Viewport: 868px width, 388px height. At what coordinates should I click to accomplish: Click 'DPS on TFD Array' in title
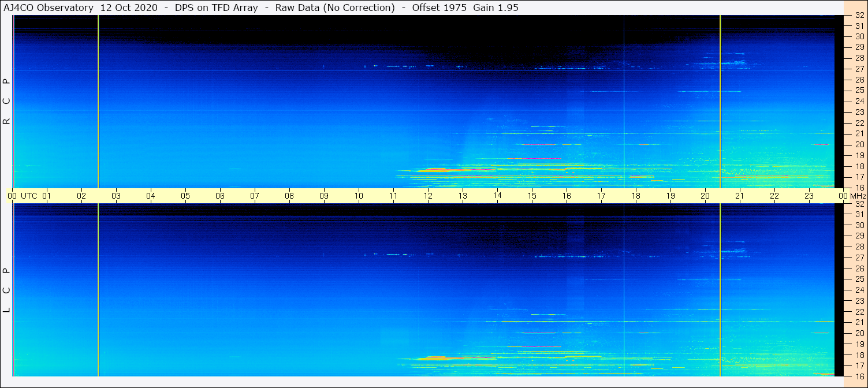coord(216,8)
